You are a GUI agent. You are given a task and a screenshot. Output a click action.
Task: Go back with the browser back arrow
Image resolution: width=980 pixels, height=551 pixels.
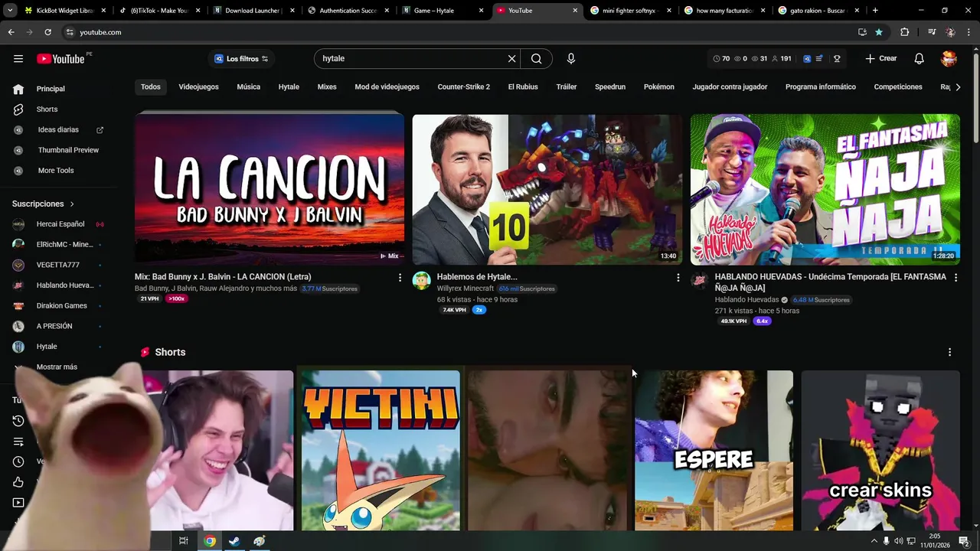click(11, 32)
